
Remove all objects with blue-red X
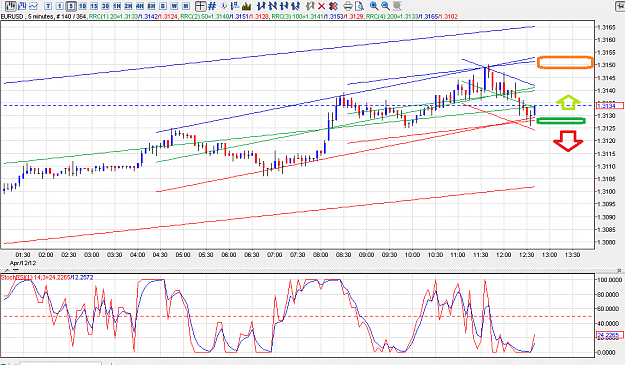333,6
